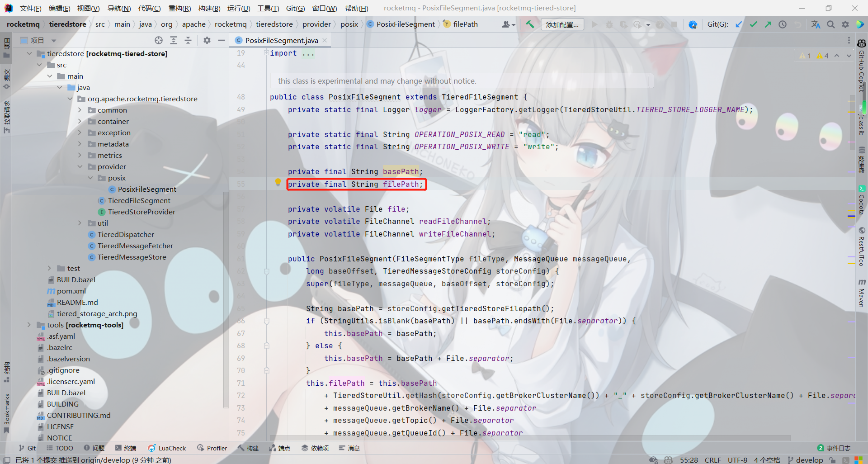Collapse the src folder

[x=39, y=65]
